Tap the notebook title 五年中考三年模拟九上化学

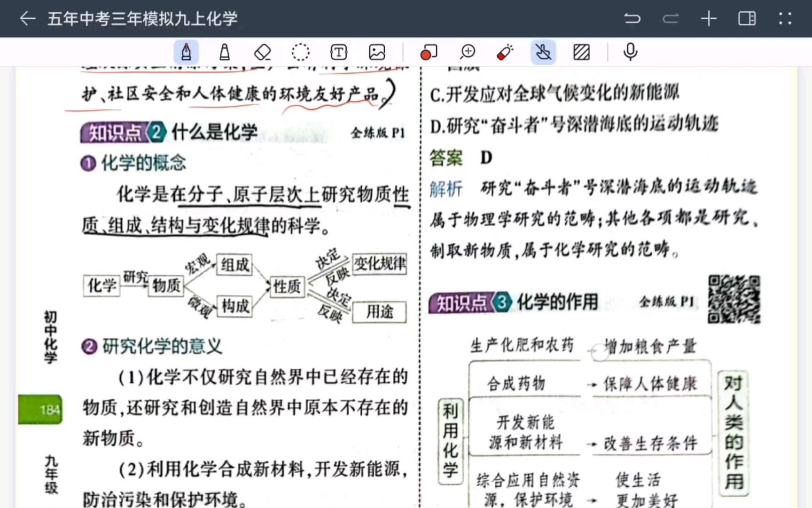142,19
